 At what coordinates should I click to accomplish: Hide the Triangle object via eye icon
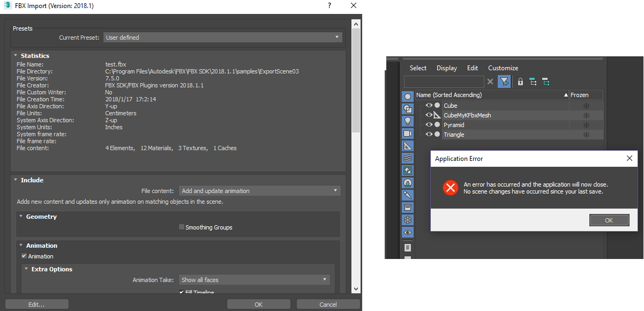coord(429,135)
